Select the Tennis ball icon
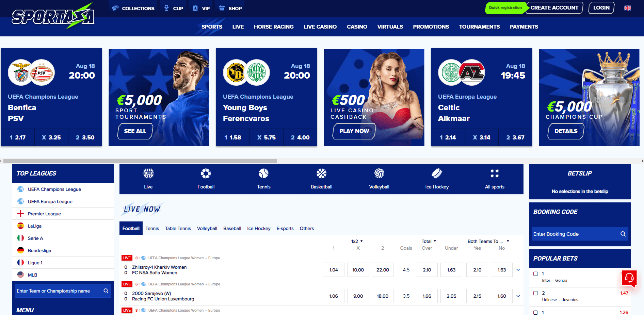Image resolution: width=644 pixels, height=315 pixels. (263, 173)
